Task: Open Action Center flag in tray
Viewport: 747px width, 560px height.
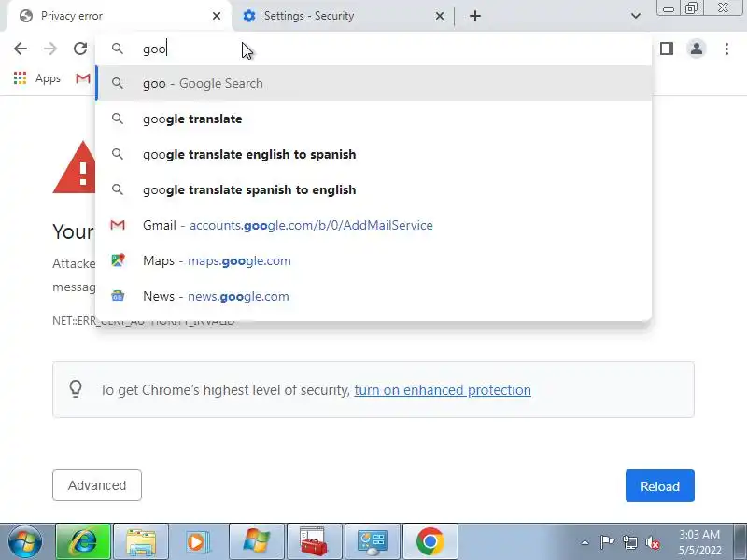Action: click(607, 542)
